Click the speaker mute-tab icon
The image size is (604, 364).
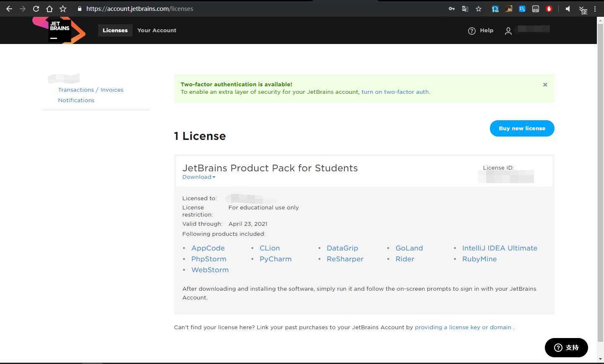[x=568, y=9]
